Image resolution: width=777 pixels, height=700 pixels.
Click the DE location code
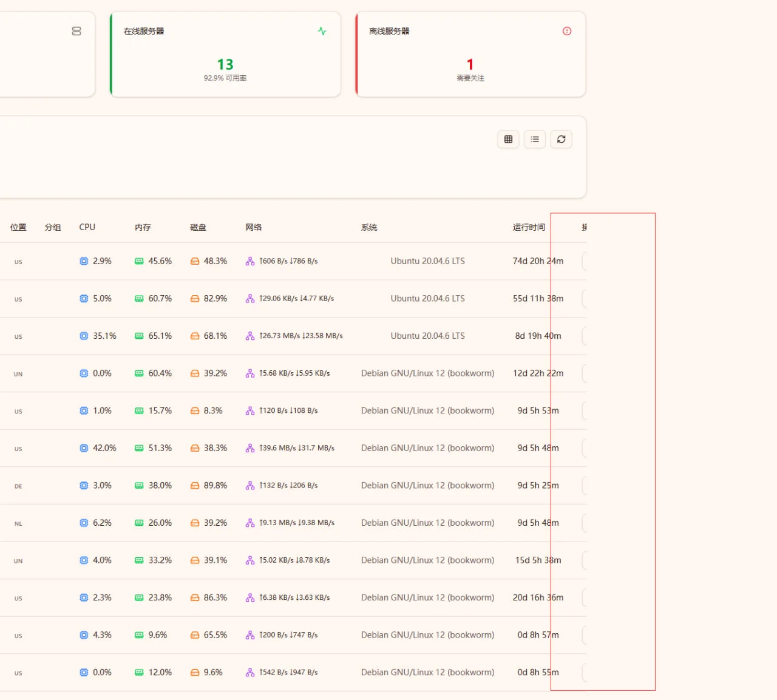[x=18, y=486]
